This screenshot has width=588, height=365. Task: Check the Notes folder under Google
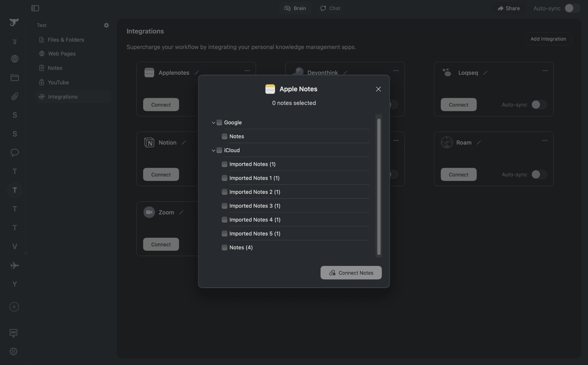pos(225,136)
